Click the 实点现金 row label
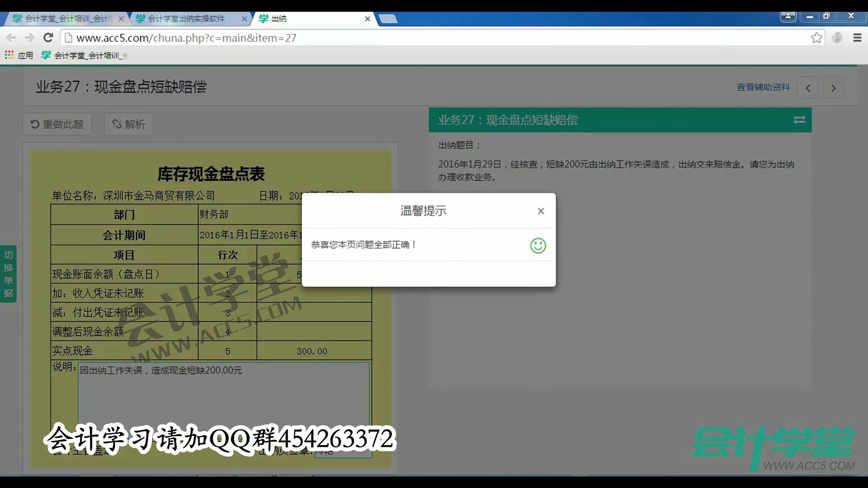Screen dimensions: 868x488 (72, 351)
